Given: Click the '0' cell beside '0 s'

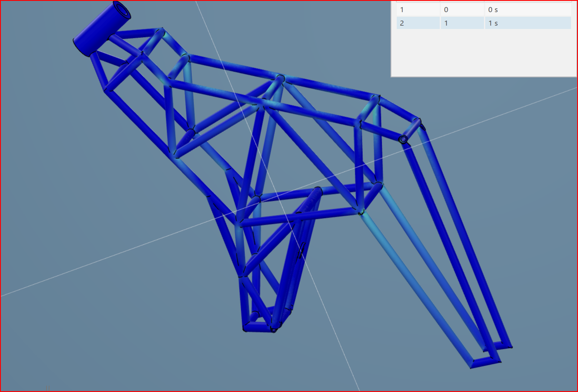Looking at the screenshot, I should [x=462, y=10].
